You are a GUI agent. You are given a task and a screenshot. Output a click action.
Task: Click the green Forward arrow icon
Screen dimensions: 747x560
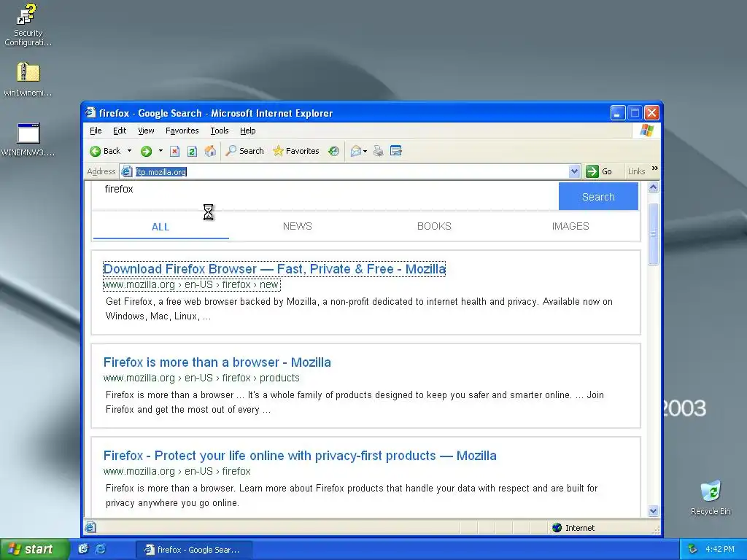146,151
